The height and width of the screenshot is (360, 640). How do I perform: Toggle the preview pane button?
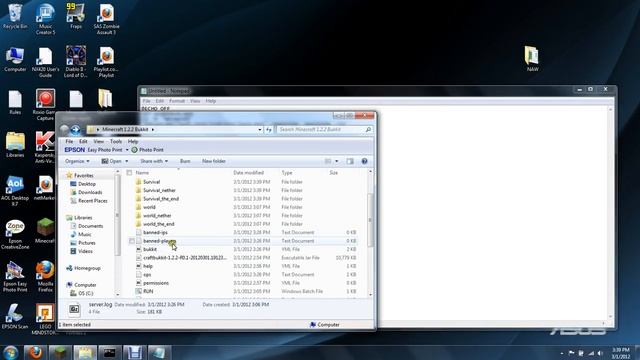pos(350,161)
